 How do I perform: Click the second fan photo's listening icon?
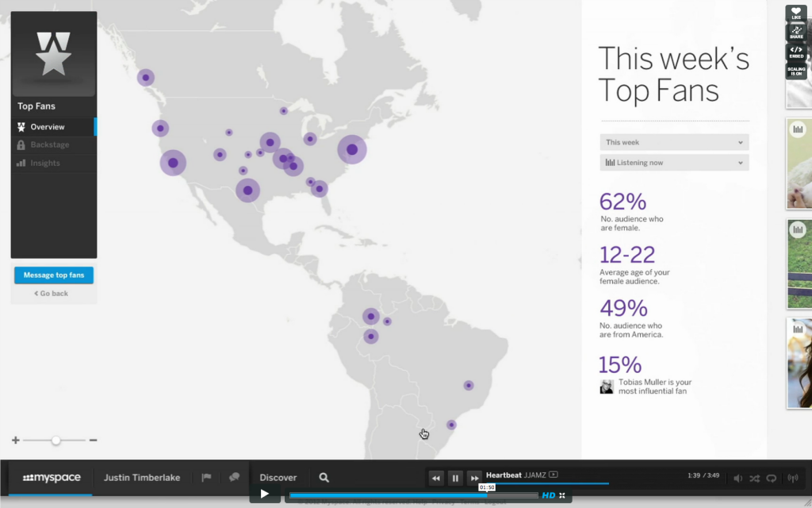click(x=798, y=129)
